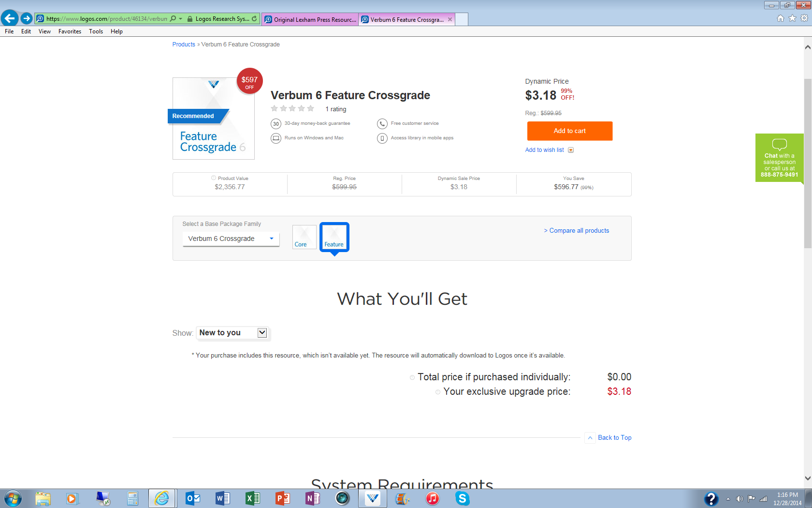The width and height of the screenshot is (812, 508).
Task: Click the refresh icon in address bar
Action: click(254, 19)
